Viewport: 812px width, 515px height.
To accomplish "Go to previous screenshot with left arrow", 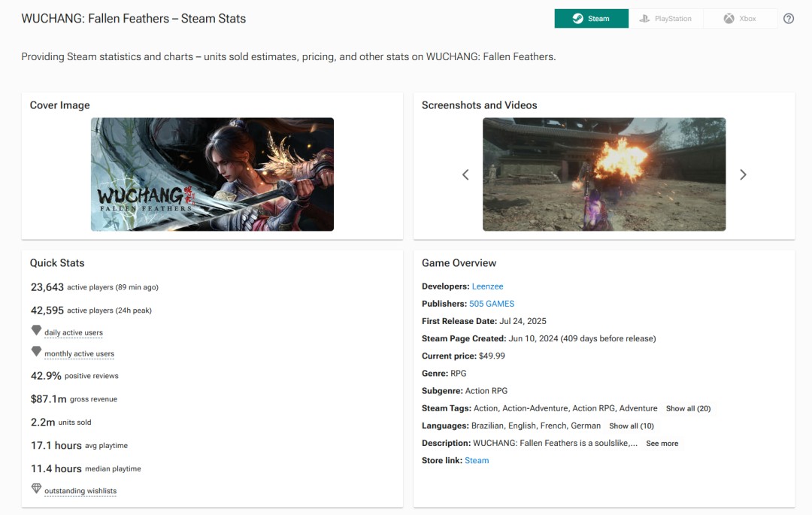I will pos(465,174).
